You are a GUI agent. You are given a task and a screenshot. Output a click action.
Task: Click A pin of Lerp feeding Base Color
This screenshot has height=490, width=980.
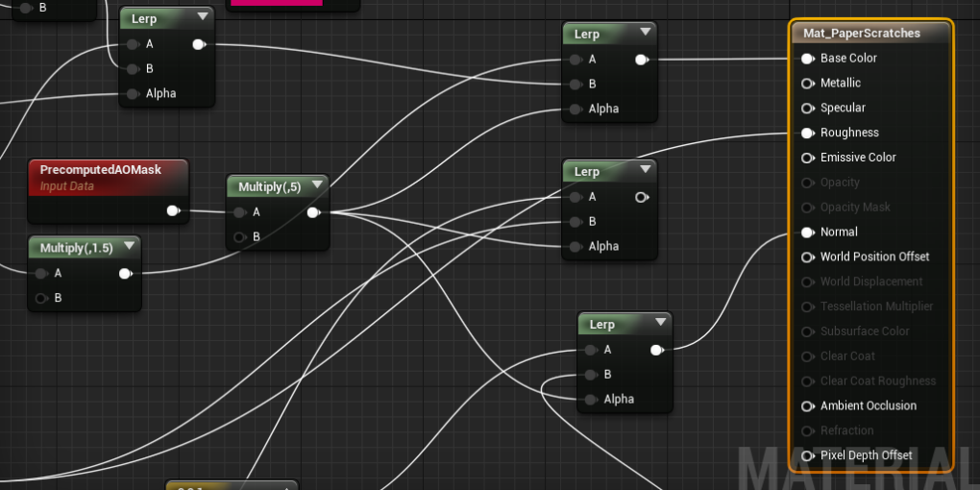[575, 60]
